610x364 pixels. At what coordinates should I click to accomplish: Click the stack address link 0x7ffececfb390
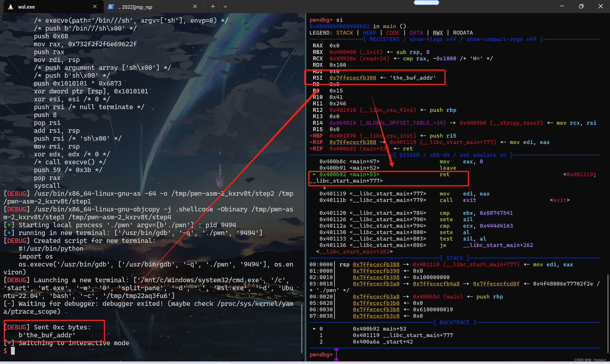[x=376, y=271]
